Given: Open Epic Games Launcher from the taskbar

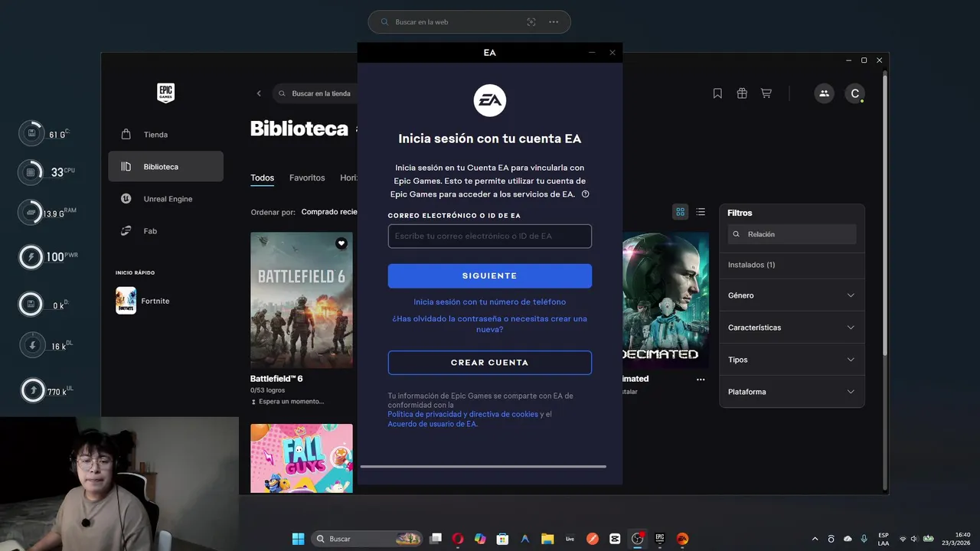Looking at the screenshot, I should coord(659,539).
